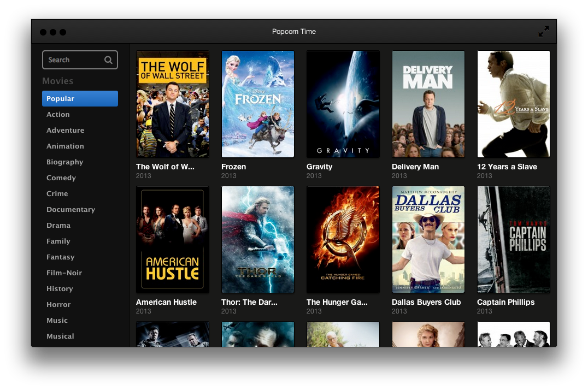This screenshot has height=390, width=588.
Task: Browse the Comedy genre list
Action: click(61, 178)
